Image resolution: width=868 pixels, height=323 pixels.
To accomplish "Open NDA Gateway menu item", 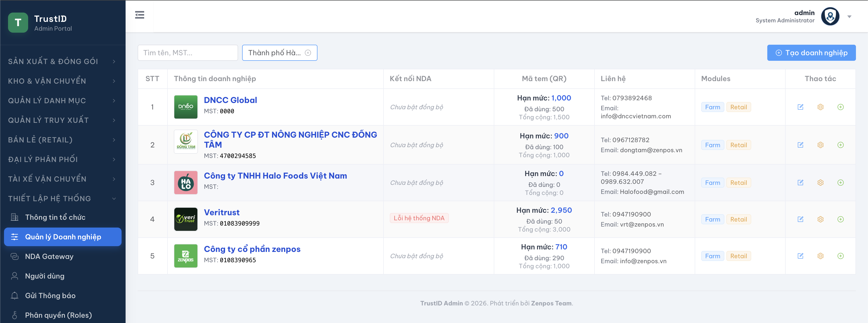I will pyautogui.click(x=63, y=256).
